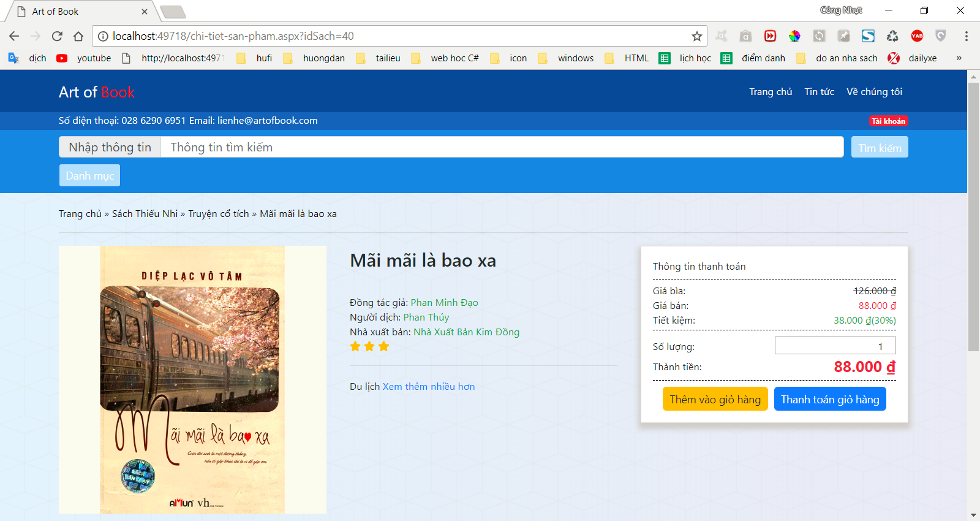Focus the Thông tin tìm kiếm search field
The height and width of the screenshot is (521, 980).
pyautogui.click(x=502, y=147)
